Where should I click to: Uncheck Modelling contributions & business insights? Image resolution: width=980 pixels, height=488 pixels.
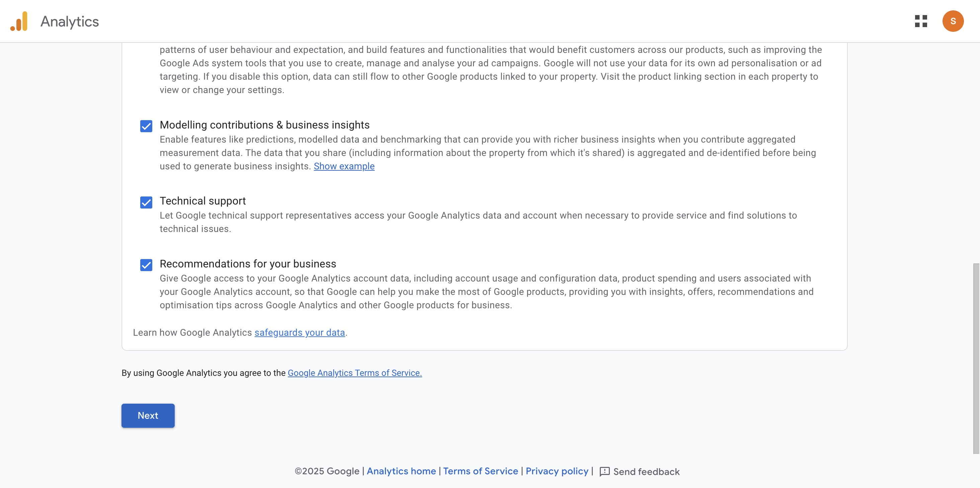point(146,126)
